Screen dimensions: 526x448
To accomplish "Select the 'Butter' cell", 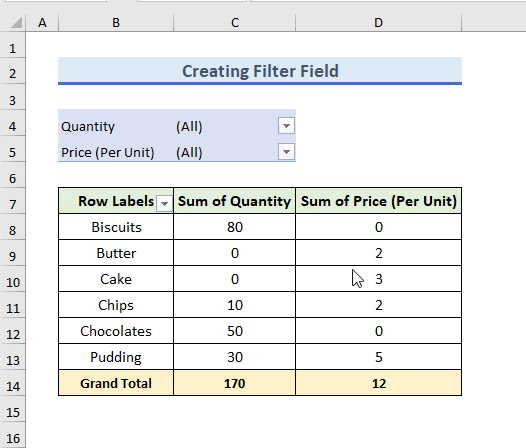I will tap(116, 253).
